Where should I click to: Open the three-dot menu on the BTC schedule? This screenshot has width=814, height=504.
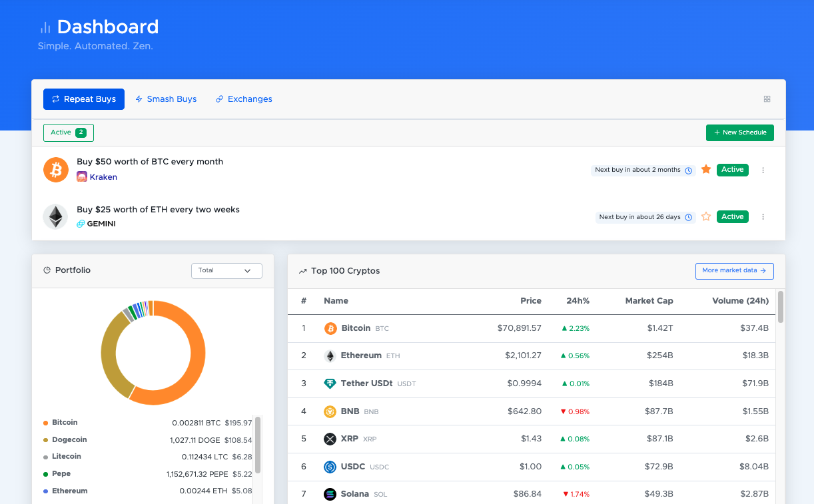pyautogui.click(x=763, y=170)
